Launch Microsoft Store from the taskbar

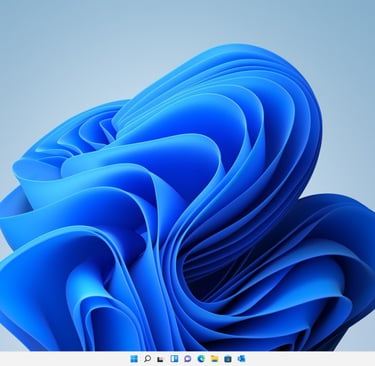(228, 359)
